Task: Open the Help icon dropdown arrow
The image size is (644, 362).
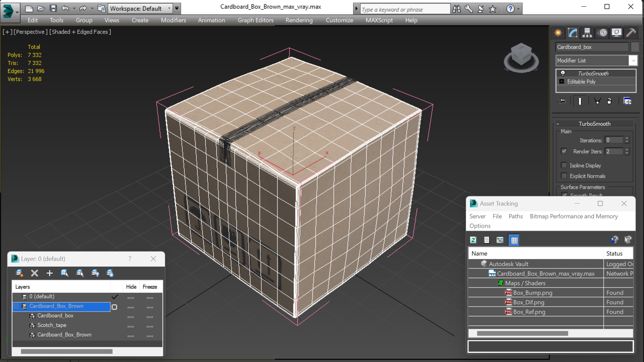Action: coord(518,9)
